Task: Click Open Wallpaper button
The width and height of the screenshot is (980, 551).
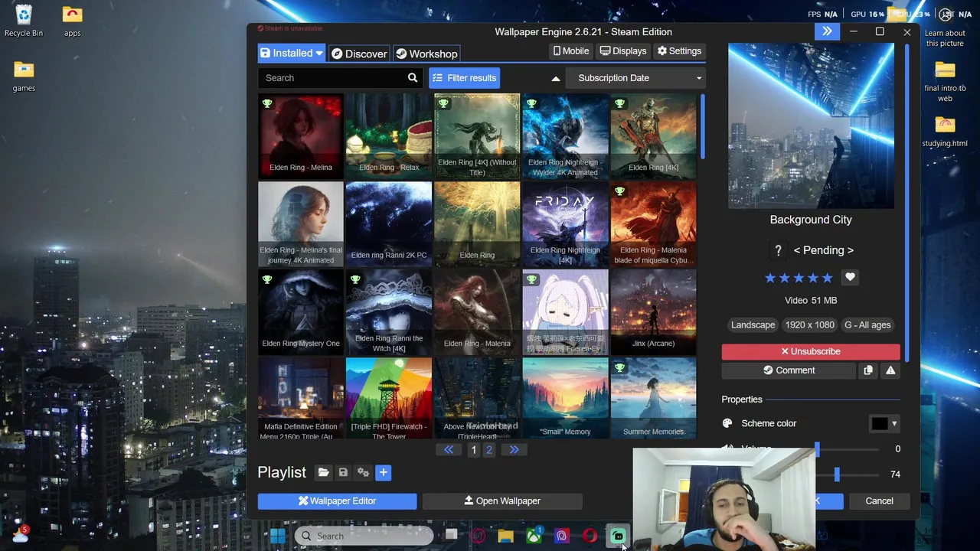Action: [x=502, y=500]
